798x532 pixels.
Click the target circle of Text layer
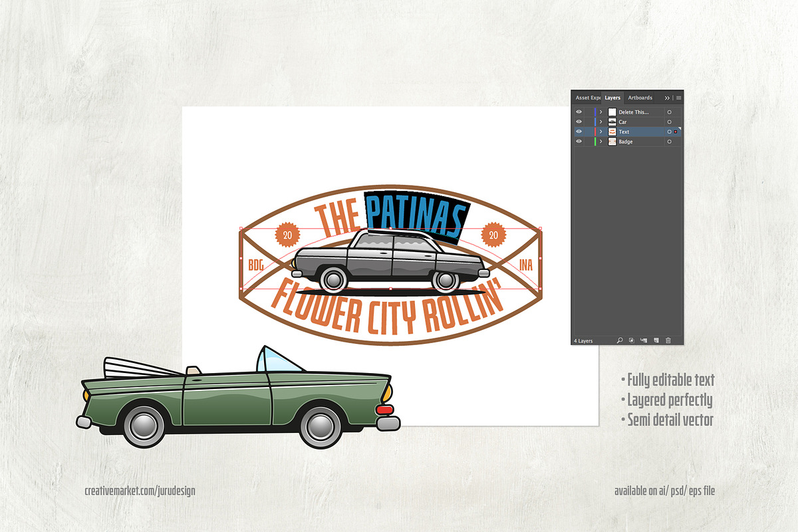click(x=669, y=132)
